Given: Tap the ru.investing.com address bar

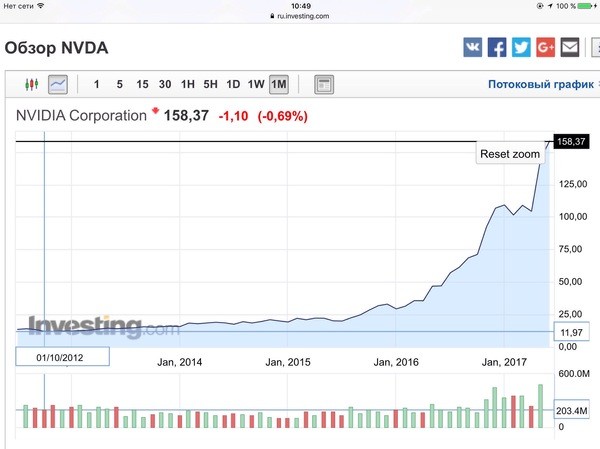Looking at the screenshot, I should coord(300,16).
